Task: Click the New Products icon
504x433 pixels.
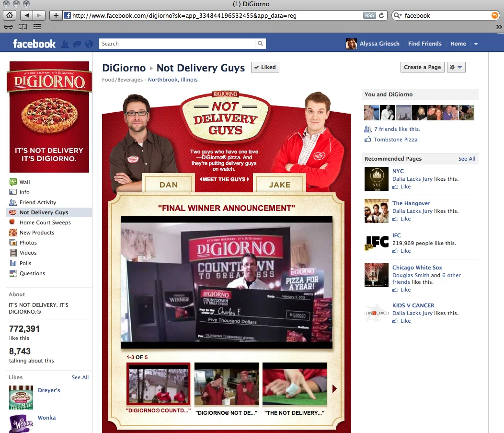Action: pos(13,233)
